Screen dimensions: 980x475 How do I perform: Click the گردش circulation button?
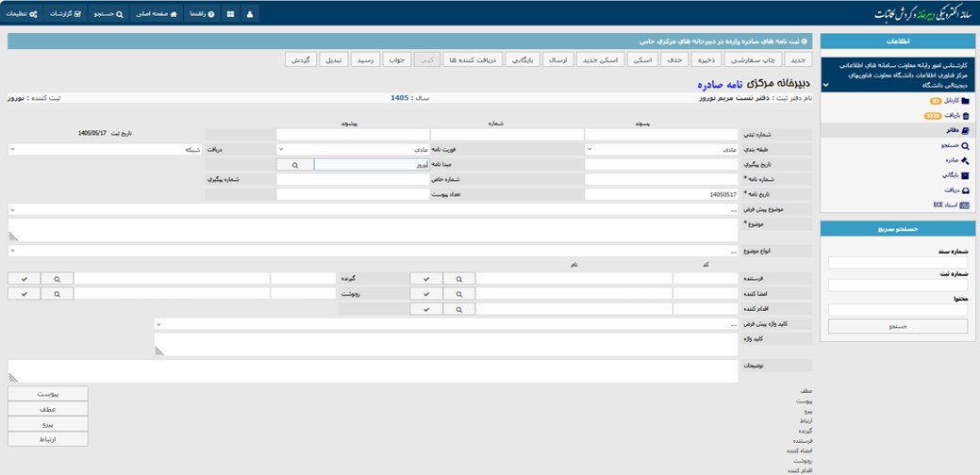tap(301, 59)
